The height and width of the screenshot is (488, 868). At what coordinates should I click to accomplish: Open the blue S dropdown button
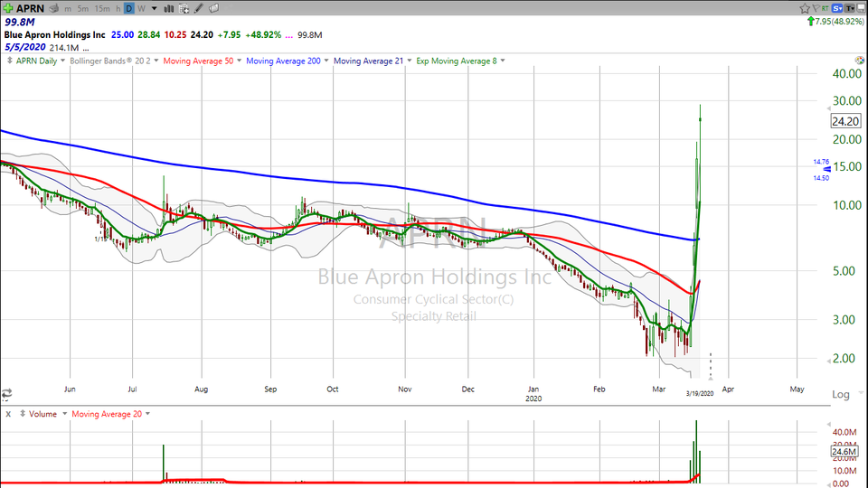(837, 8)
